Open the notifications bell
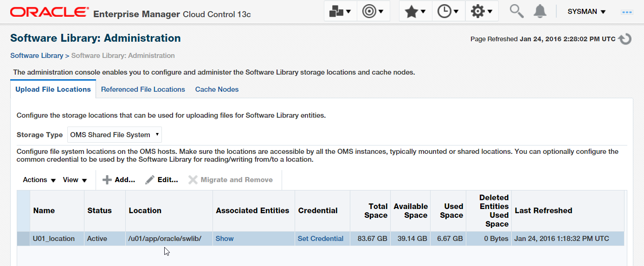This screenshot has width=644, height=266. pos(540,11)
